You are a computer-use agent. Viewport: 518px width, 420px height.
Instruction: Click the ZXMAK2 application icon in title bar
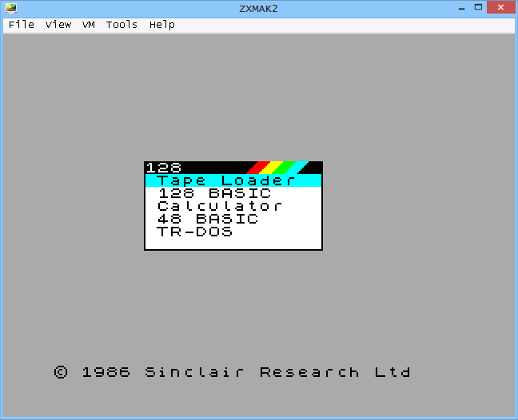[10, 7]
